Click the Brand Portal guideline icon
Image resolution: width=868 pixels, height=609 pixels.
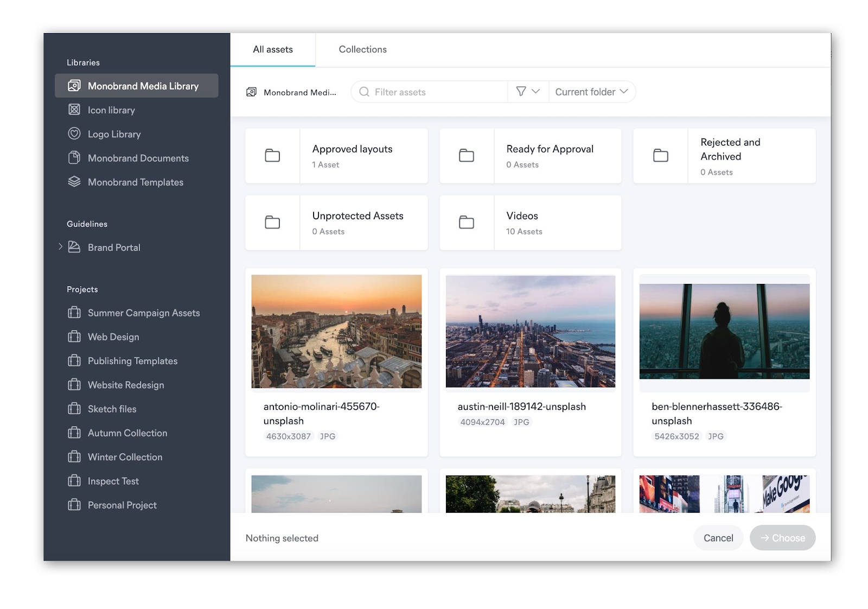pos(74,246)
